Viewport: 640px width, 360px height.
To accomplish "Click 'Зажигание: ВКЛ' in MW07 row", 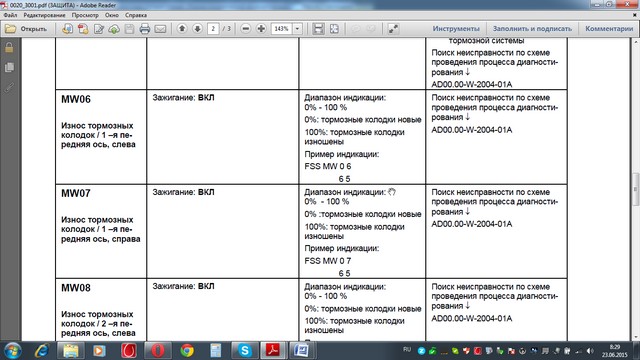I will coord(183,192).
